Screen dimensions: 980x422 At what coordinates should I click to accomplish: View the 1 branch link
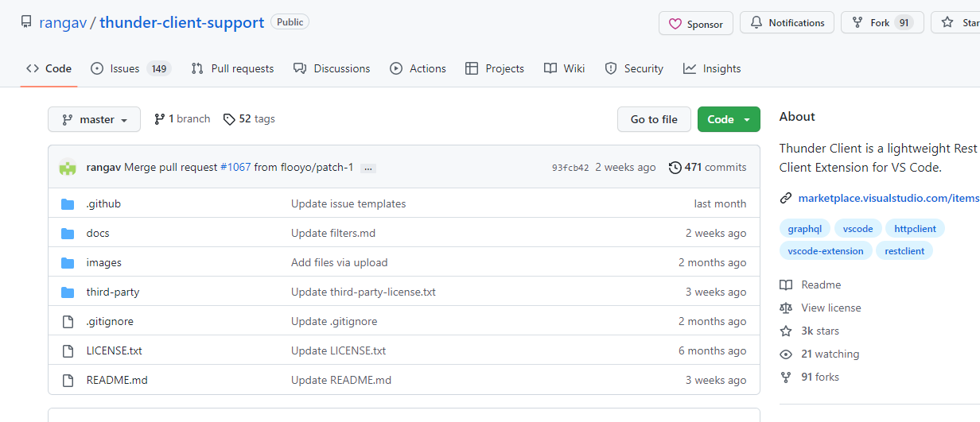click(x=182, y=119)
